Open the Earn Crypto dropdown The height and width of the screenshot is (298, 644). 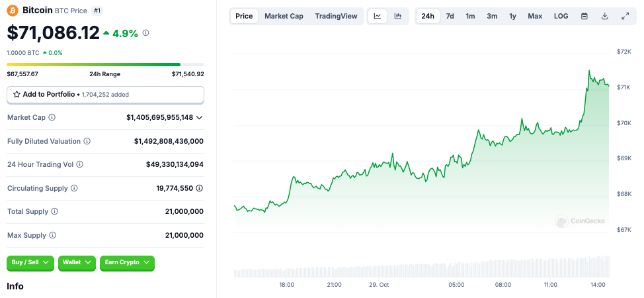[x=127, y=263]
